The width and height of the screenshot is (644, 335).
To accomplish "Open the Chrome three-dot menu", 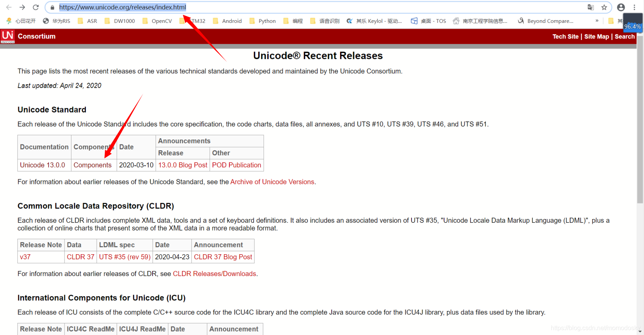I will click(634, 7).
